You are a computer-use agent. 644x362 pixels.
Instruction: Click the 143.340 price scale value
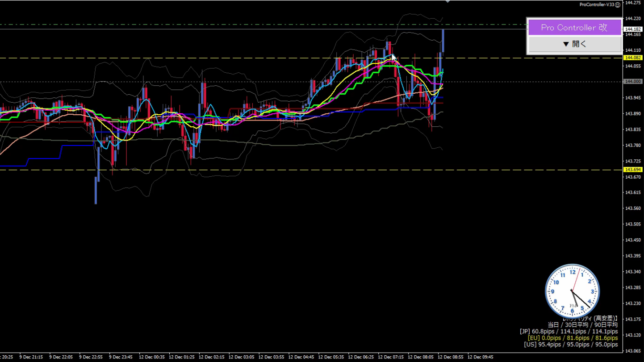(x=633, y=271)
